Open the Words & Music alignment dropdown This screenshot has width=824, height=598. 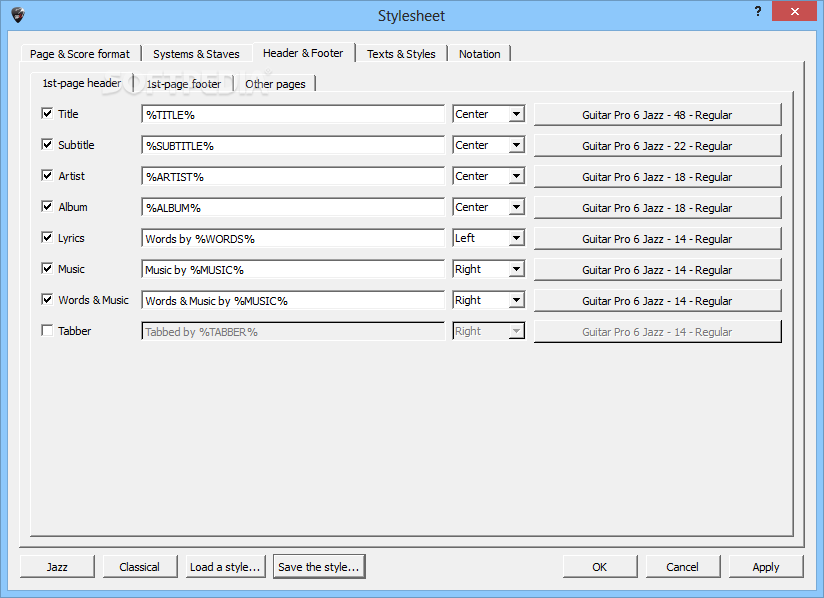tap(489, 300)
